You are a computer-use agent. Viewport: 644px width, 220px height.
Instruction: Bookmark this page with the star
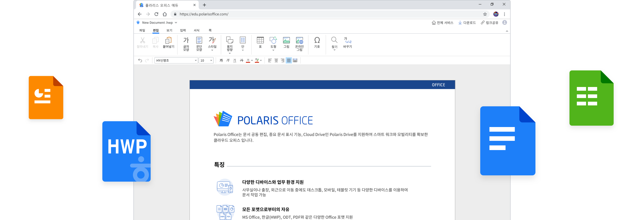point(485,14)
